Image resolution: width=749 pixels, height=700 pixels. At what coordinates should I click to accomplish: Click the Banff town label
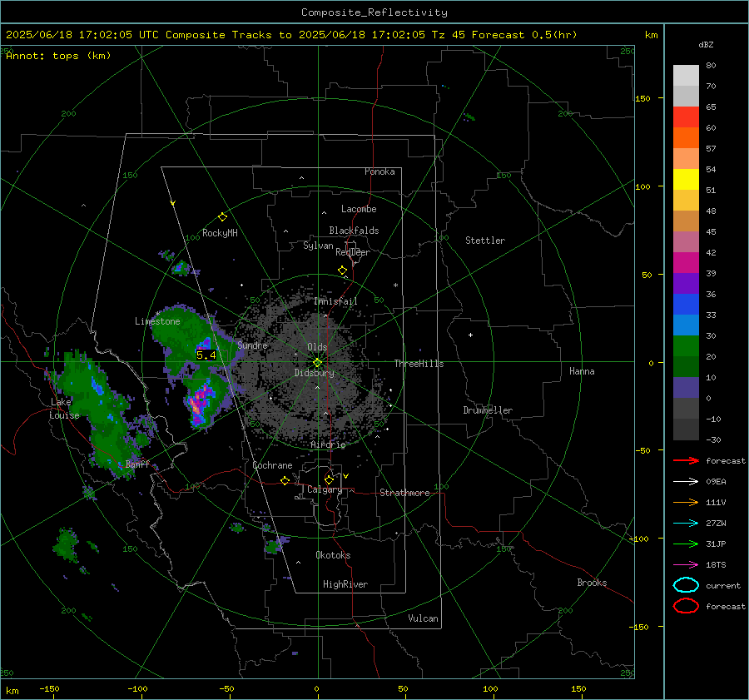point(137,464)
